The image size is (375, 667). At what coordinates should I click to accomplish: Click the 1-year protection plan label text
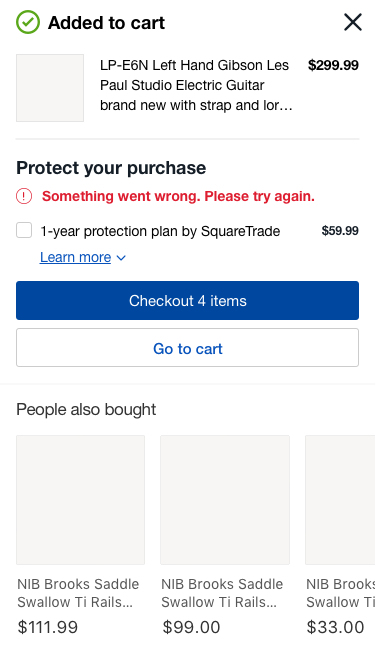tap(160, 231)
